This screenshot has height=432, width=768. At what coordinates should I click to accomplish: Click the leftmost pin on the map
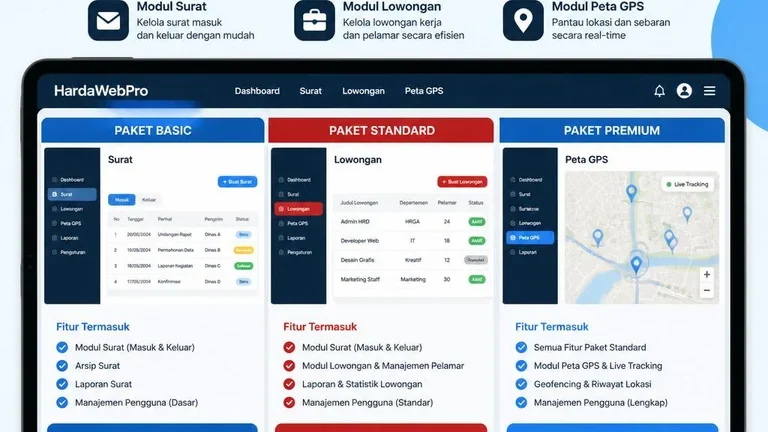point(598,237)
